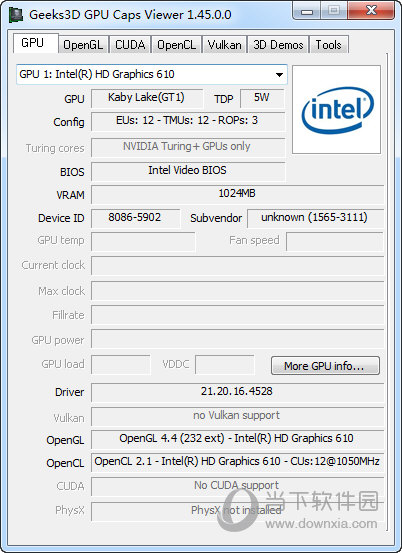402x553 pixels.
Task: Click the Intel logo image
Action: click(337, 110)
